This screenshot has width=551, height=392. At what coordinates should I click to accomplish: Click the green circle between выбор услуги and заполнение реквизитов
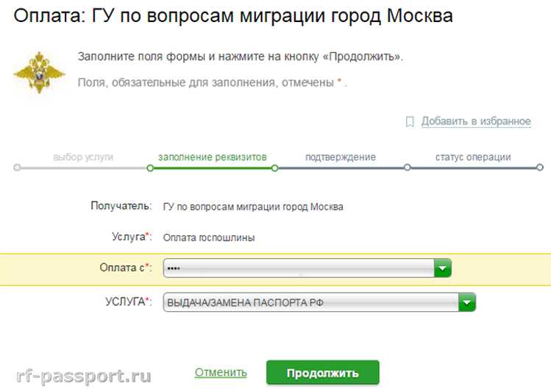pyautogui.click(x=150, y=168)
